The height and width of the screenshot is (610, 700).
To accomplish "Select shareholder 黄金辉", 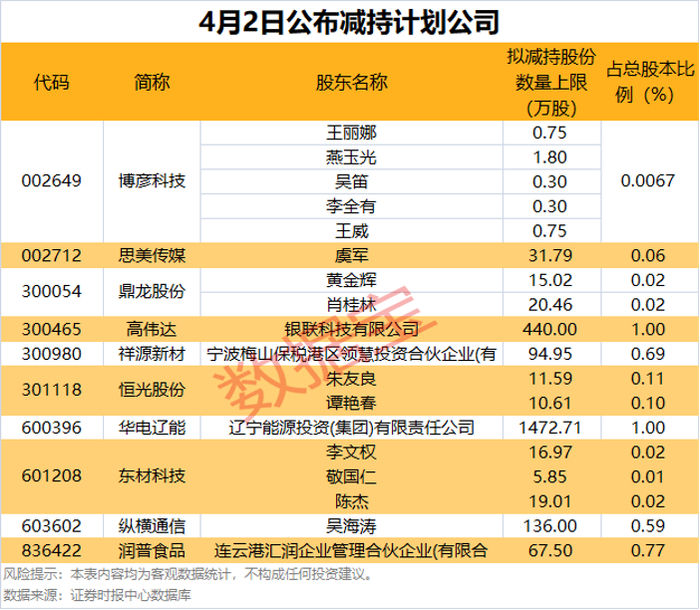I will click(352, 280).
